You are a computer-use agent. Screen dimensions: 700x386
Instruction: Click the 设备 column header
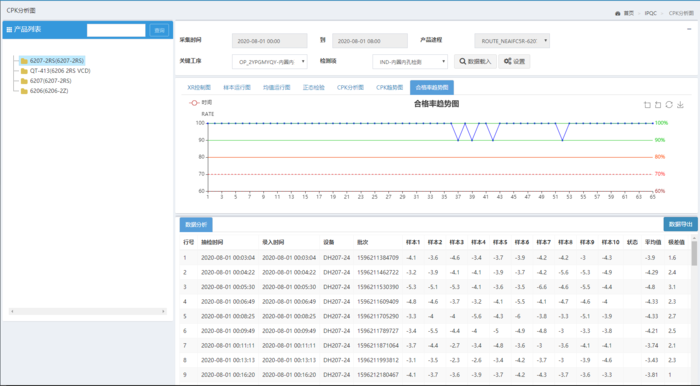pyautogui.click(x=329, y=242)
